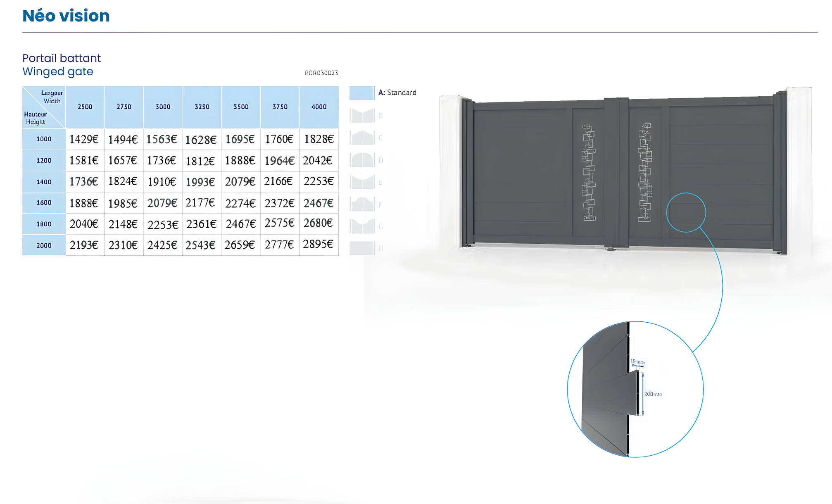Click the Néo vision page title
832x504 pixels.
tap(66, 16)
